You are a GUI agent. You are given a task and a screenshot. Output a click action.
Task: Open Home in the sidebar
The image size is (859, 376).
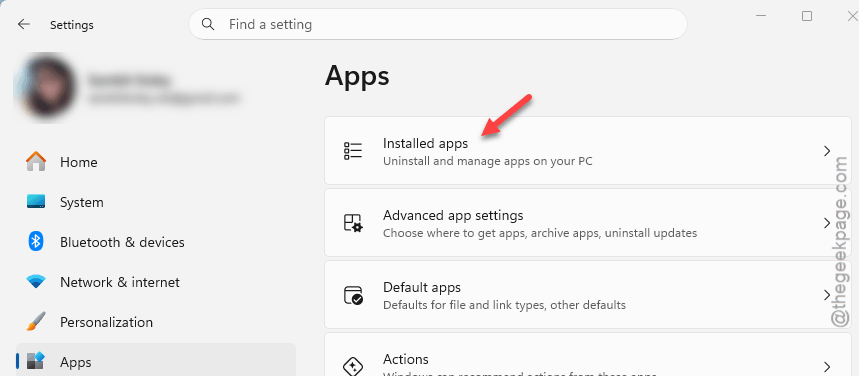point(156,162)
